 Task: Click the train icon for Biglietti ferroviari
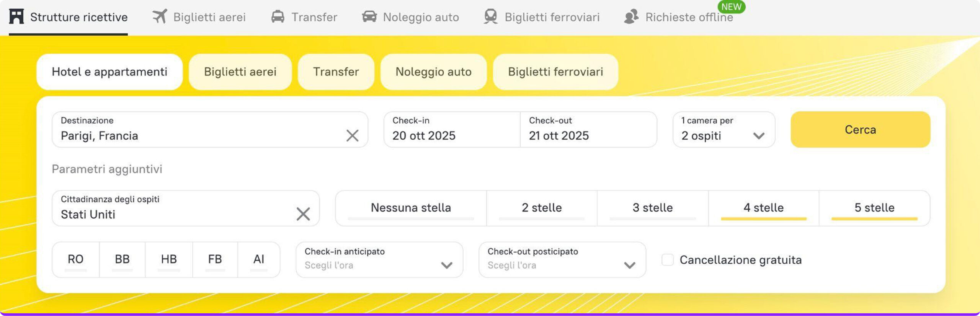pyautogui.click(x=490, y=17)
